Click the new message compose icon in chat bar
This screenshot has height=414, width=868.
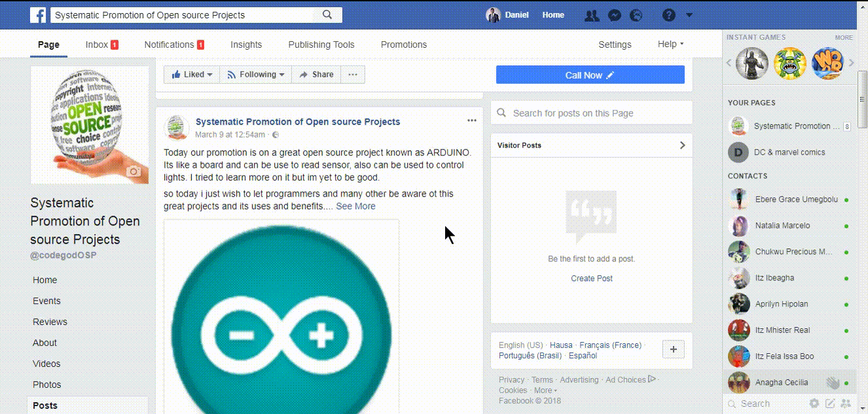coord(830,404)
